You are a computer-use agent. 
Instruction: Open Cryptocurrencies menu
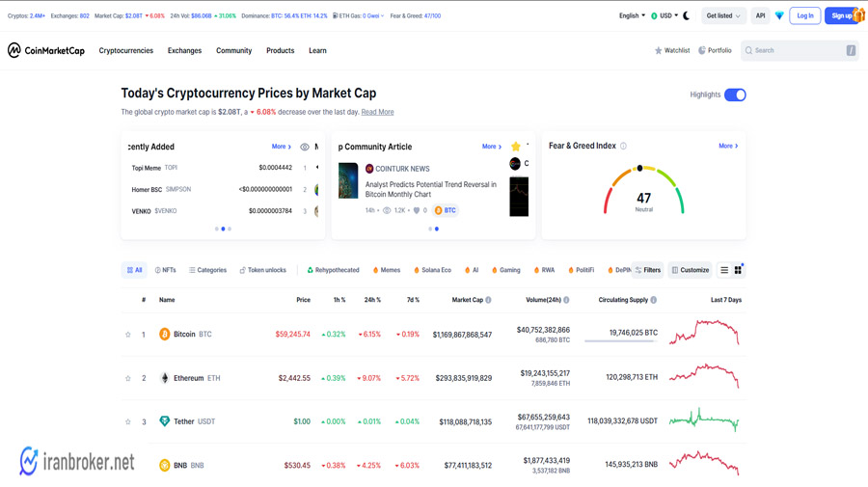tap(125, 50)
